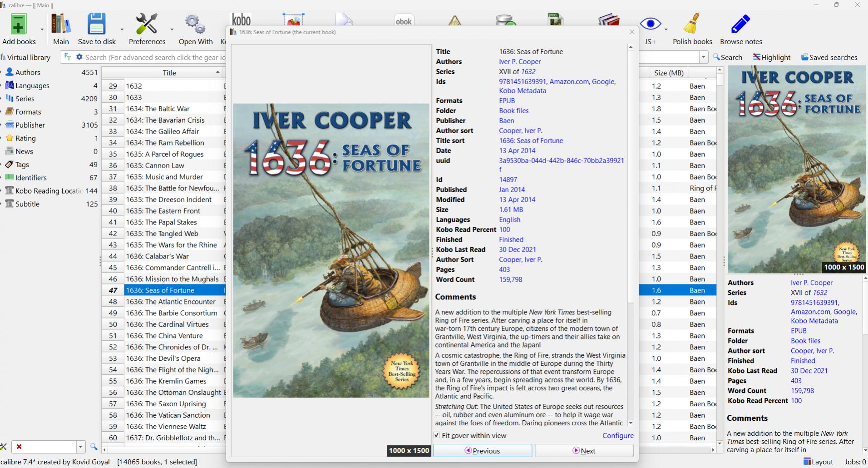Expand the Formats category
The image size is (868, 468).
coord(2,112)
